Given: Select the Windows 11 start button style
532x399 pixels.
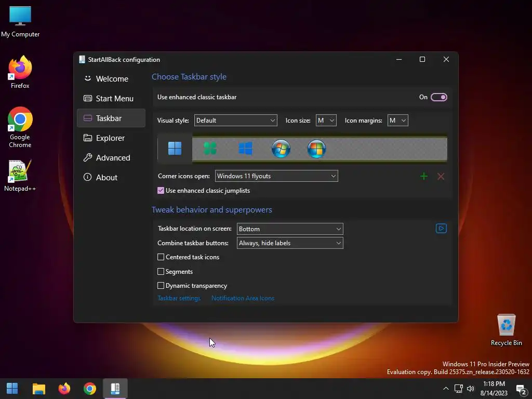Looking at the screenshot, I should (175, 148).
